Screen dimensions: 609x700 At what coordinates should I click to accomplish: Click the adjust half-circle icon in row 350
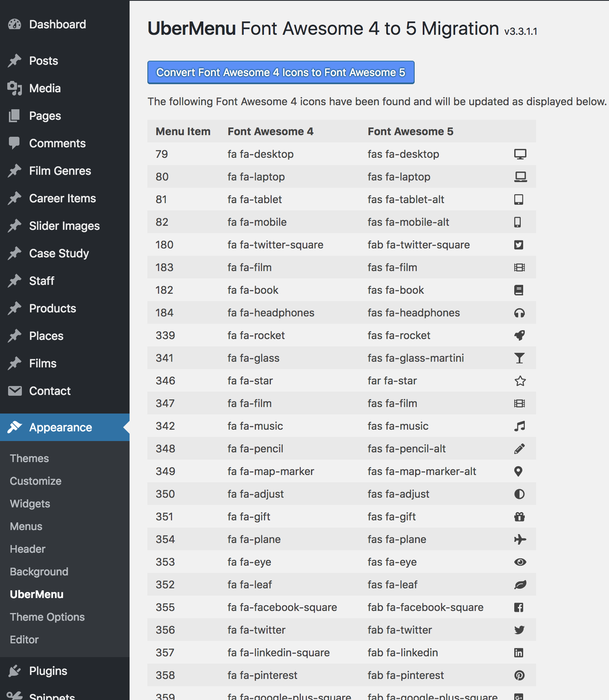click(x=520, y=494)
